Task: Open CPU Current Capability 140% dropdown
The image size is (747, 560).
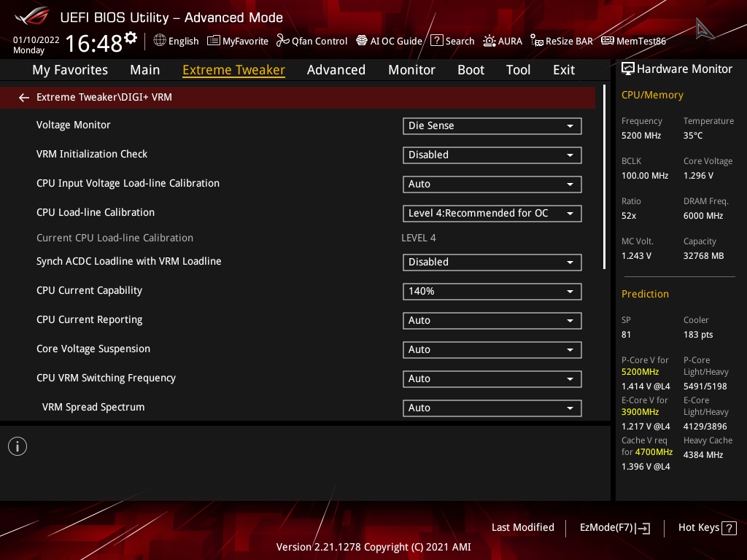Action: click(x=492, y=292)
